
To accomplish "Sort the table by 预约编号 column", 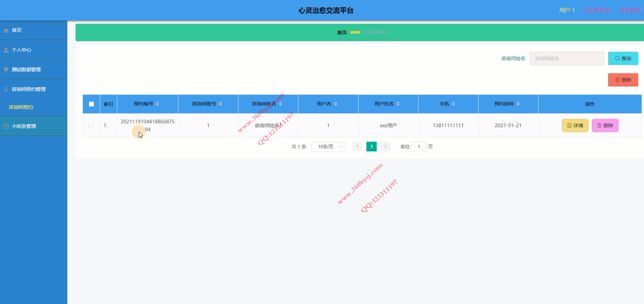I will pyautogui.click(x=157, y=104).
